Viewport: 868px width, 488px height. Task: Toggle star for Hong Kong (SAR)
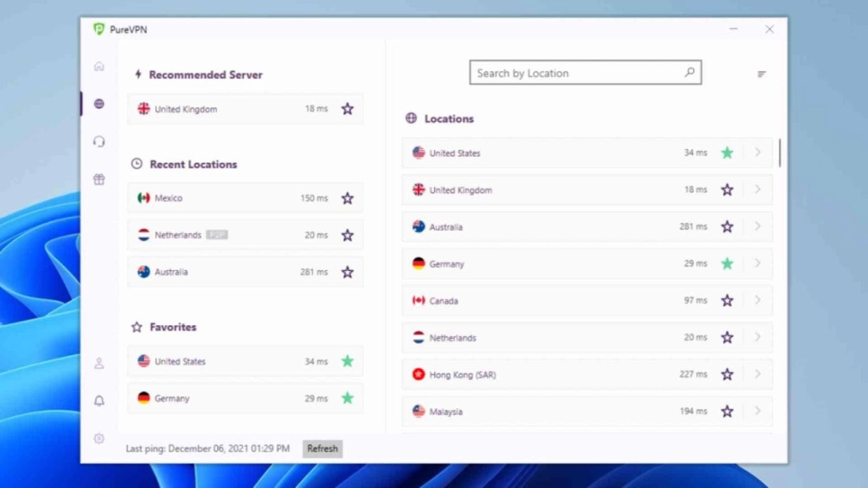[x=726, y=374]
